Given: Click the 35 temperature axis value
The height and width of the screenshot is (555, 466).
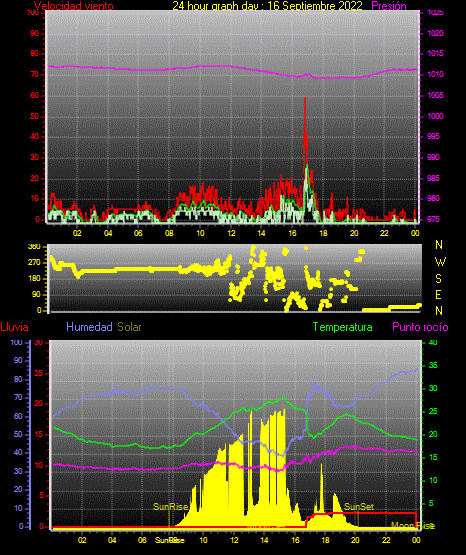Looking at the screenshot, I should pos(433,365).
